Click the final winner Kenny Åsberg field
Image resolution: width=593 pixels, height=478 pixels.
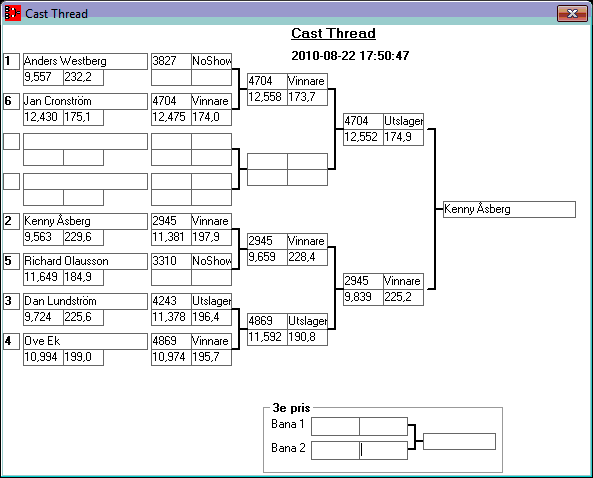coord(509,210)
